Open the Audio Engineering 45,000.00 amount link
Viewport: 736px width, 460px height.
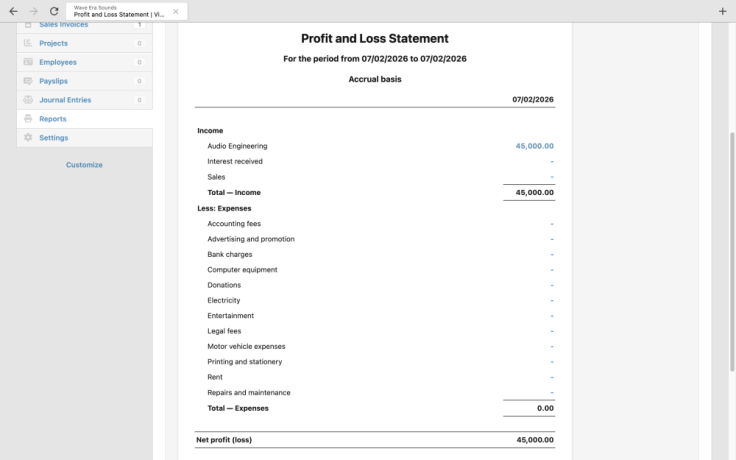pos(534,146)
